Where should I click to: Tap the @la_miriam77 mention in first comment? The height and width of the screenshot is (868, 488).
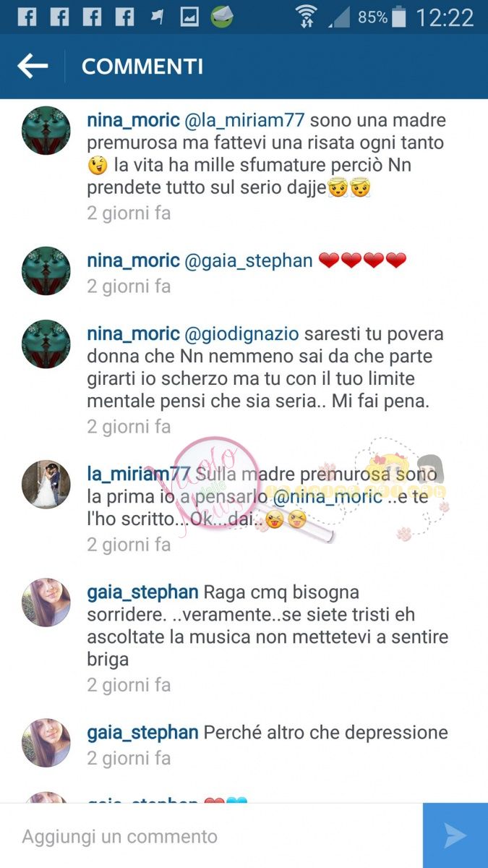coord(245,120)
